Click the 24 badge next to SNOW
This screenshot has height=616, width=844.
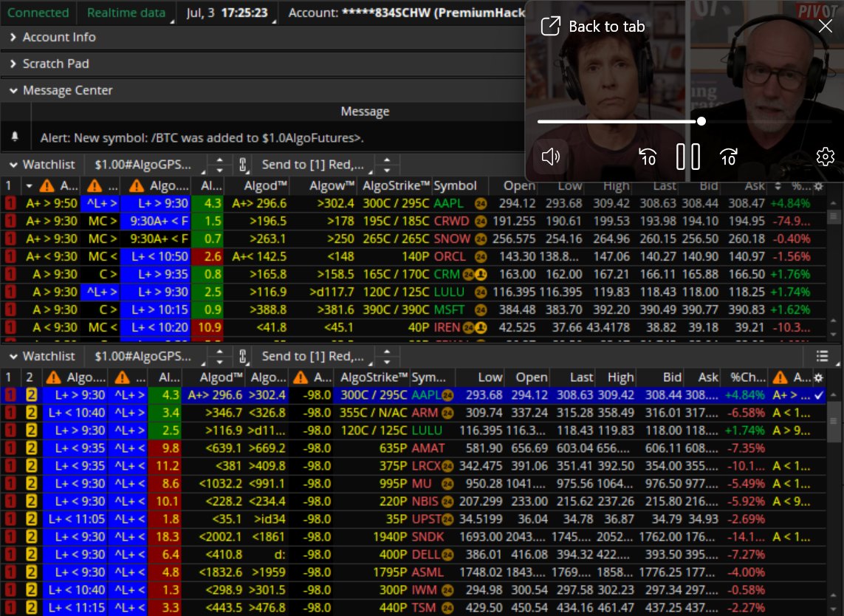coord(481,239)
